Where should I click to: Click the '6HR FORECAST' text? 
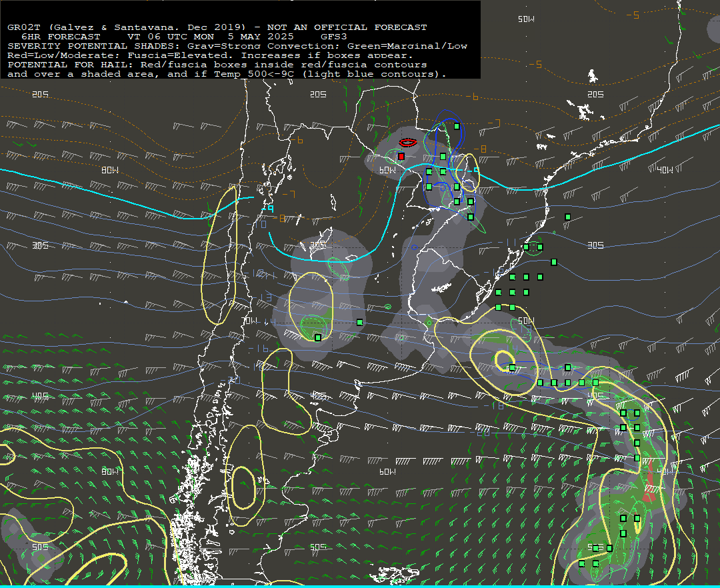click(x=61, y=37)
